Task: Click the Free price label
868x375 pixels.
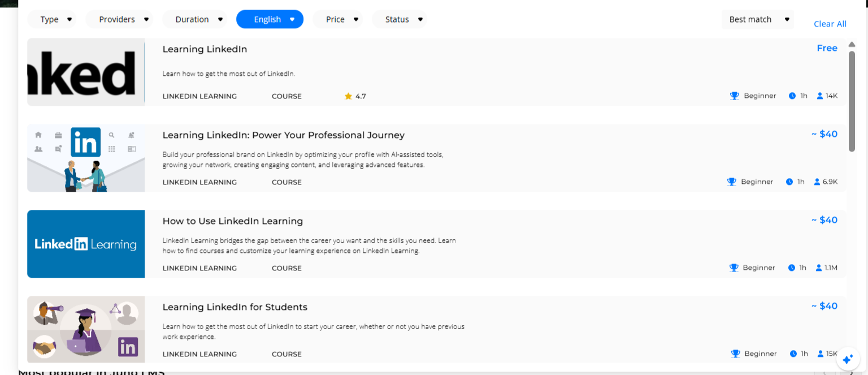Action: point(827,49)
